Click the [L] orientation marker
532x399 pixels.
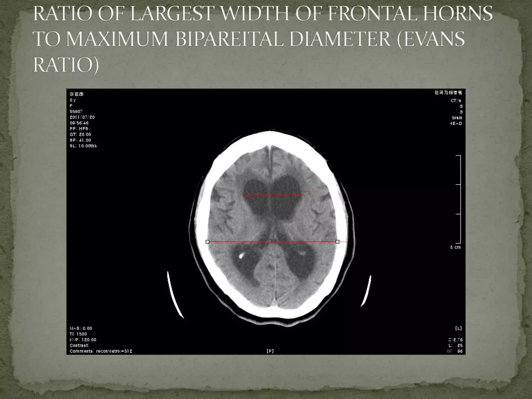point(458,328)
